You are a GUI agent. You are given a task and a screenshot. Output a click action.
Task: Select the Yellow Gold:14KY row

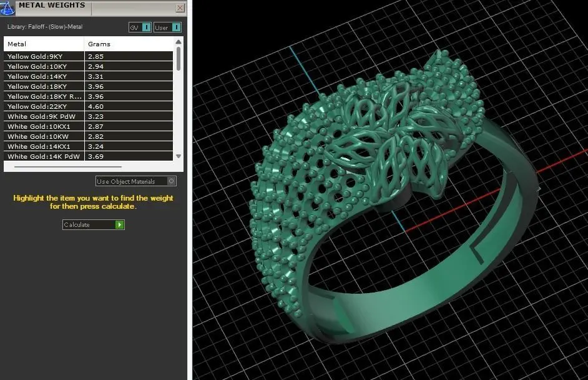point(89,76)
